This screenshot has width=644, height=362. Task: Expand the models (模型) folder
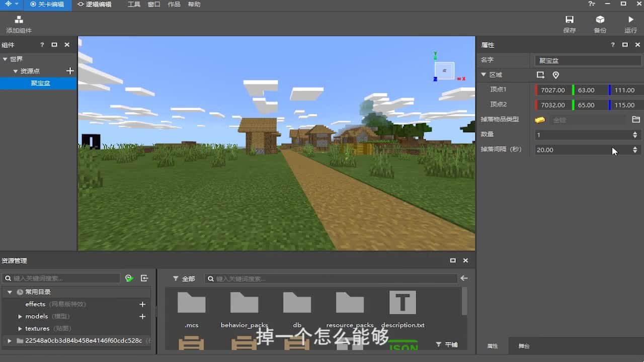20,316
